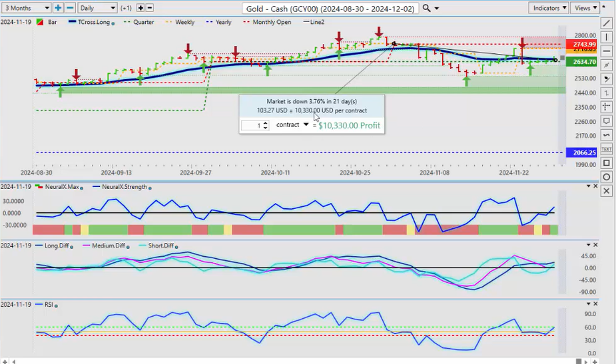Open settings dot beside Short.Diff

pyautogui.click(x=176, y=247)
